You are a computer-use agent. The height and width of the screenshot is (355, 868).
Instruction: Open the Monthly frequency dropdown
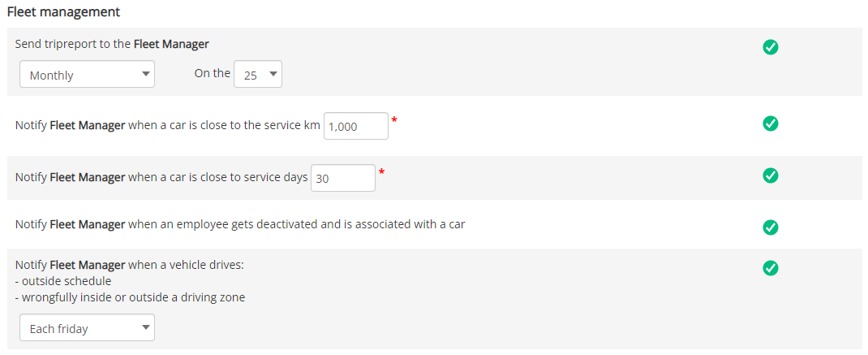pos(87,74)
